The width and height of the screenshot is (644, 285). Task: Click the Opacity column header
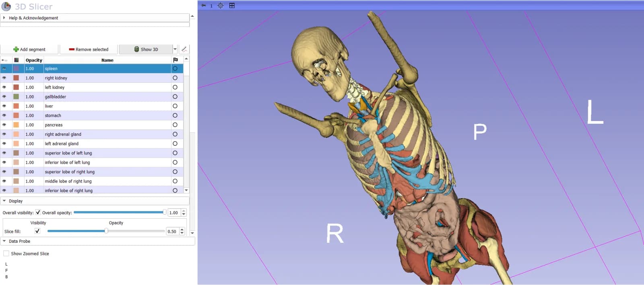tap(34, 60)
